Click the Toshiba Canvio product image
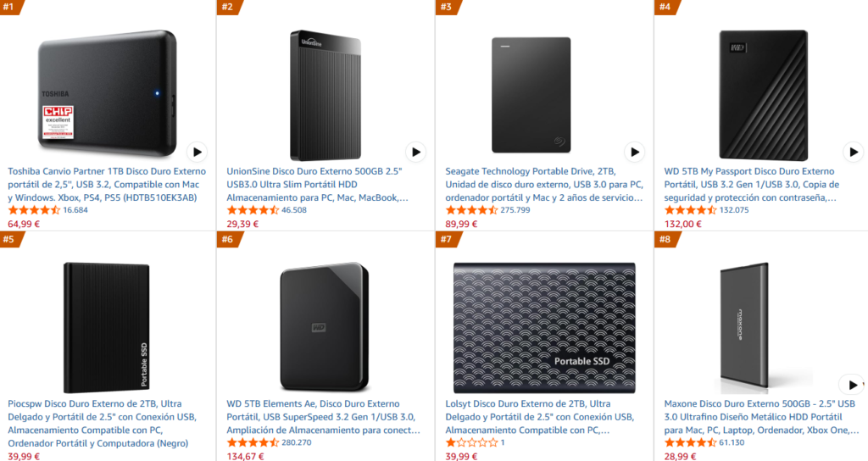Screen dimensions: 868x461 tap(108, 87)
